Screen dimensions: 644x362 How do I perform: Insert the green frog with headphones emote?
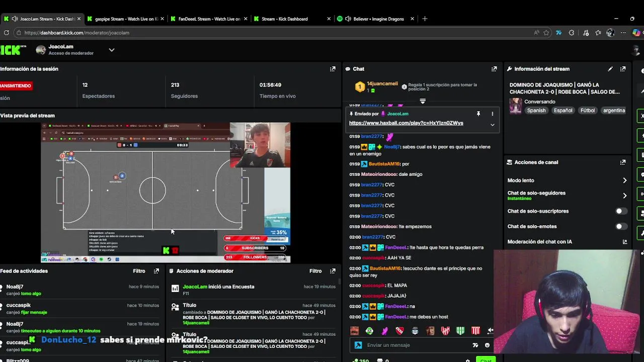pos(369,331)
